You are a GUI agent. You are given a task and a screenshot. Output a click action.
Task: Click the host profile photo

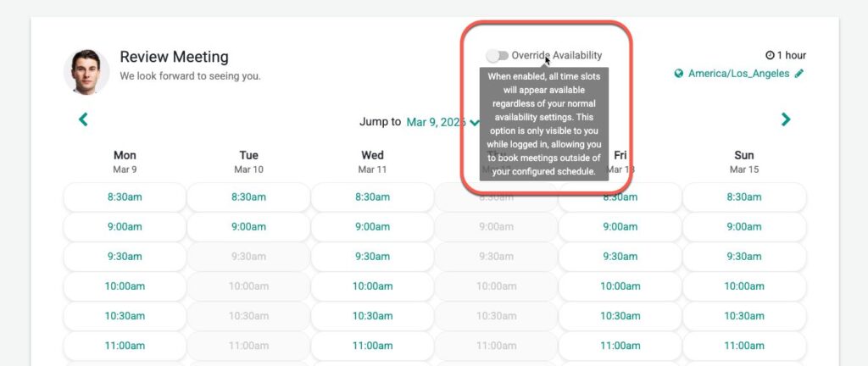click(x=86, y=71)
